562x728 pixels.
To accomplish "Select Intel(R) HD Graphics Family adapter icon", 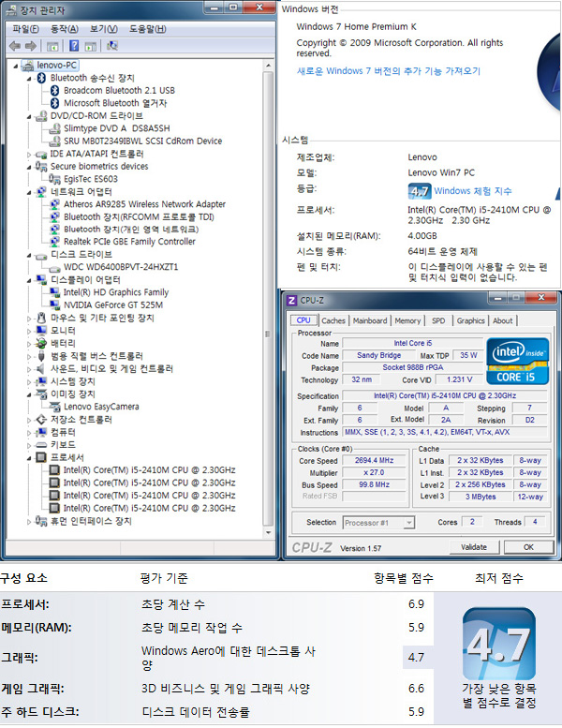I will tap(54, 292).
